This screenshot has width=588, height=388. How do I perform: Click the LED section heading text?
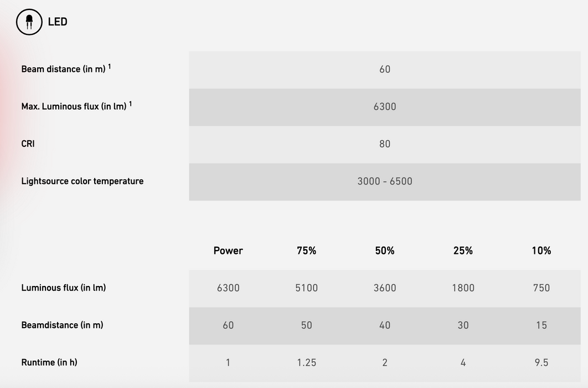click(58, 22)
